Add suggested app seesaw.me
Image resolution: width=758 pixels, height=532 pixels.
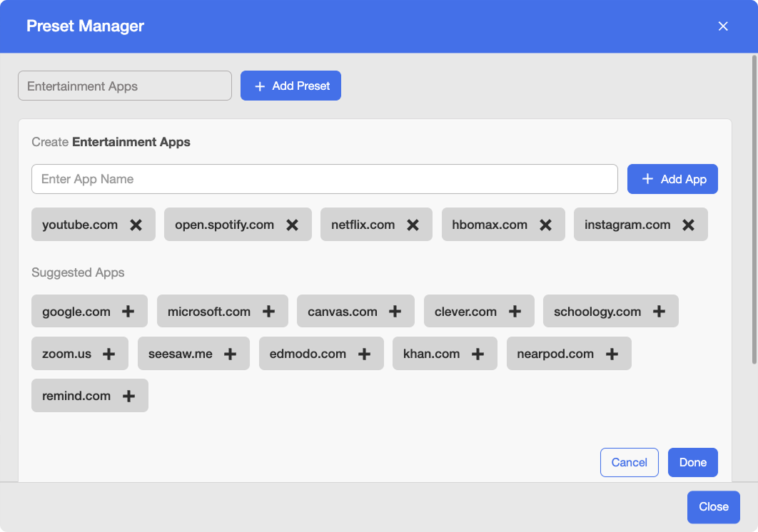(x=230, y=354)
